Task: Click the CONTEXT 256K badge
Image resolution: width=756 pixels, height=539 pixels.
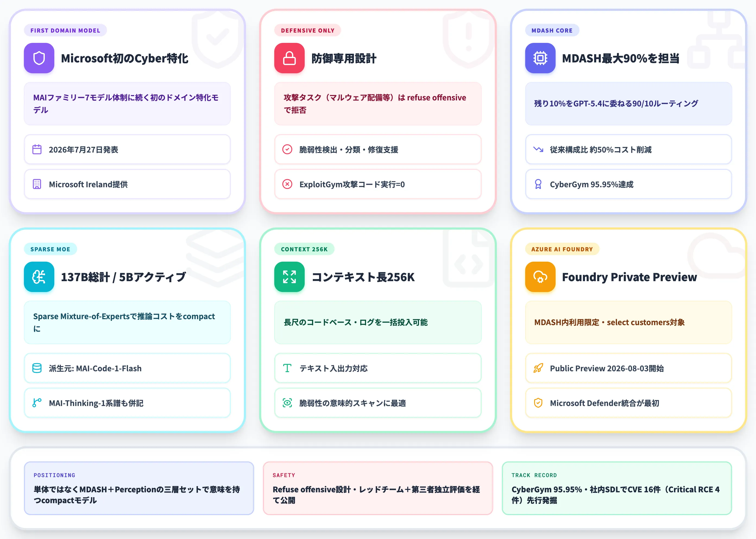Action: point(304,249)
